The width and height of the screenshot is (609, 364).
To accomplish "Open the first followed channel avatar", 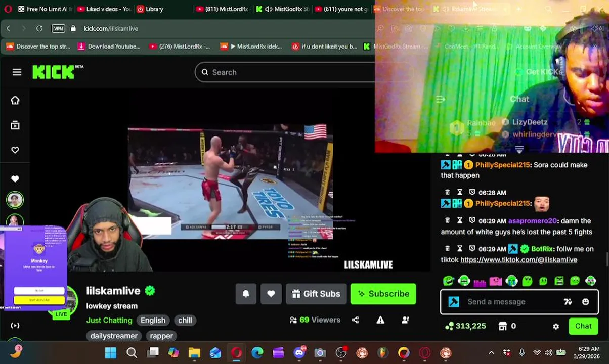I will [15, 200].
